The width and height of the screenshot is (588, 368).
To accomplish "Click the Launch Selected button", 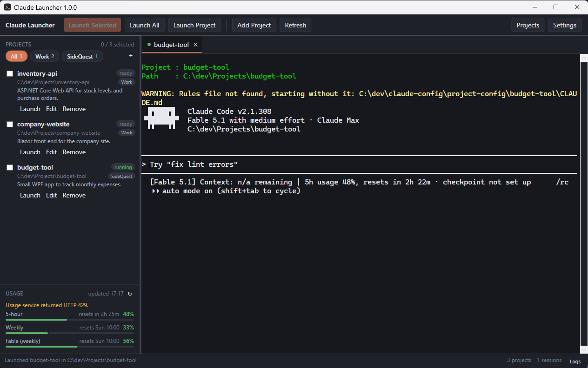I will coord(92,25).
